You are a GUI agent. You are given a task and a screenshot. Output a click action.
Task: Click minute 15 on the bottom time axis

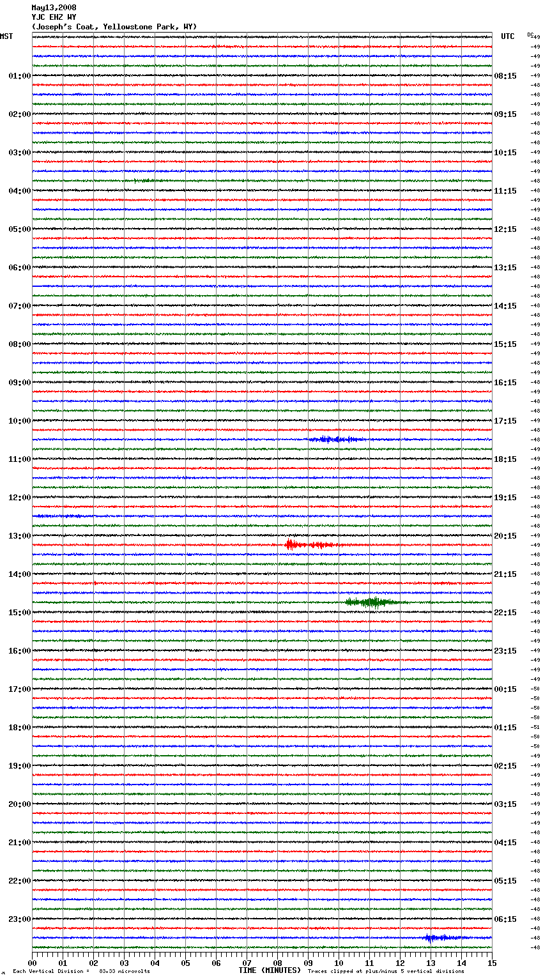click(492, 963)
